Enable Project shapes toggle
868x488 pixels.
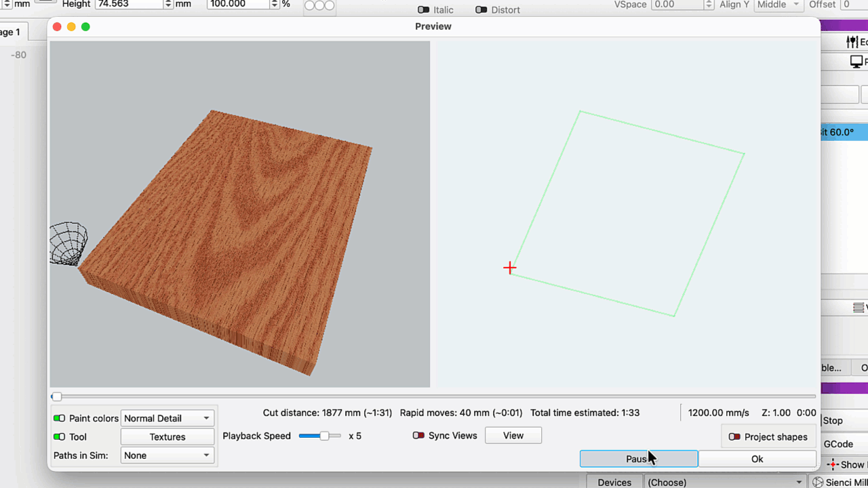[x=734, y=436]
